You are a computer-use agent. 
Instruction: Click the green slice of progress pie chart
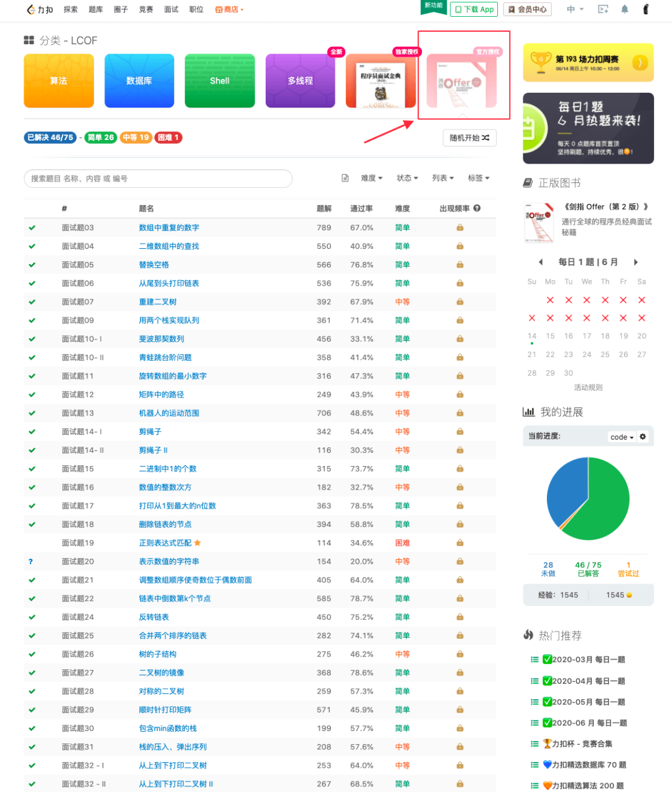click(604, 504)
